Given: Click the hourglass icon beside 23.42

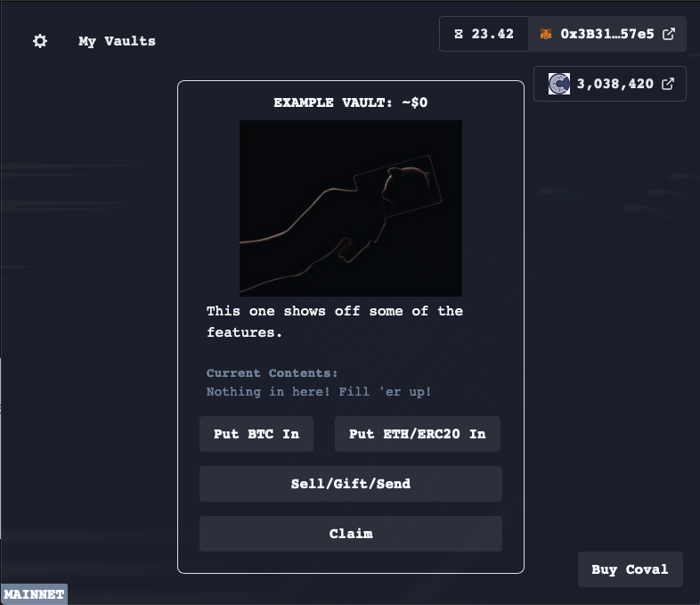Looking at the screenshot, I should (459, 34).
